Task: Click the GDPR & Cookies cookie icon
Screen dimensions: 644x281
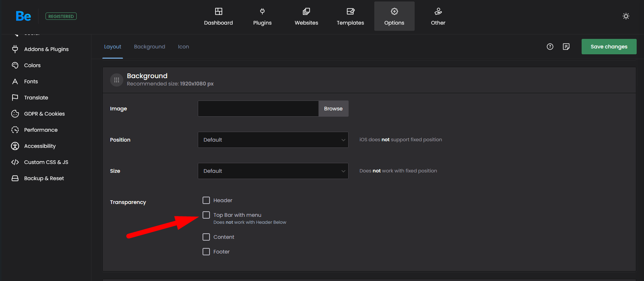Action: click(x=15, y=114)
